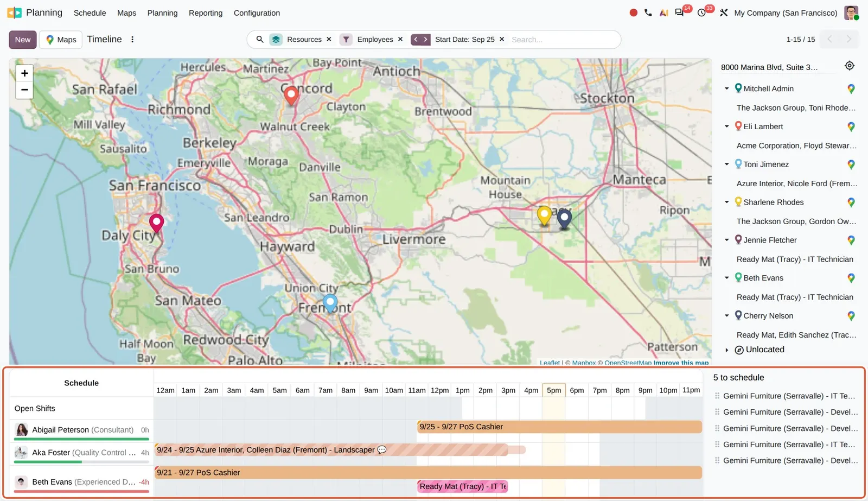868x501 pixels.
Task: Click Abigail Peterson's green workload bar
Action: tap(81, 439)
